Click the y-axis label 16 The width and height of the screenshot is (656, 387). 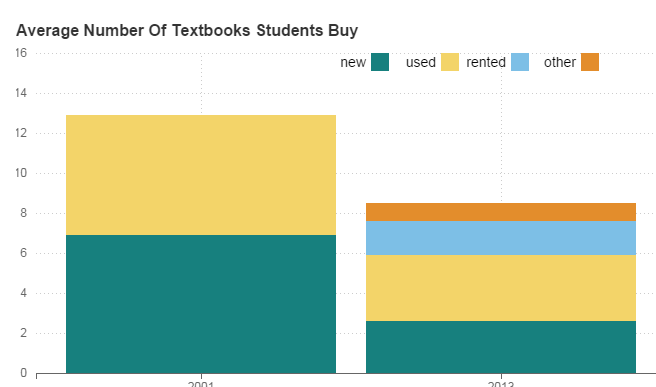click(x=20, y=53)
